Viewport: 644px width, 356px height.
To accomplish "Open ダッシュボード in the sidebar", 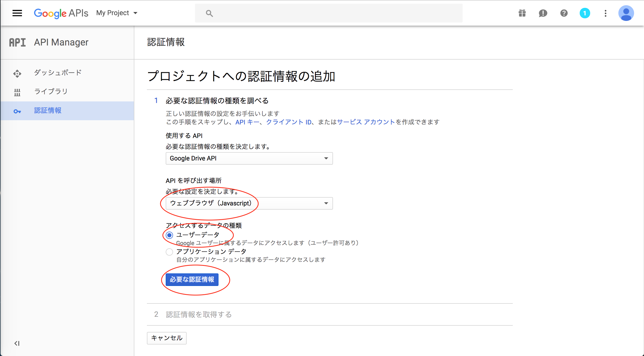I will 57,72.
